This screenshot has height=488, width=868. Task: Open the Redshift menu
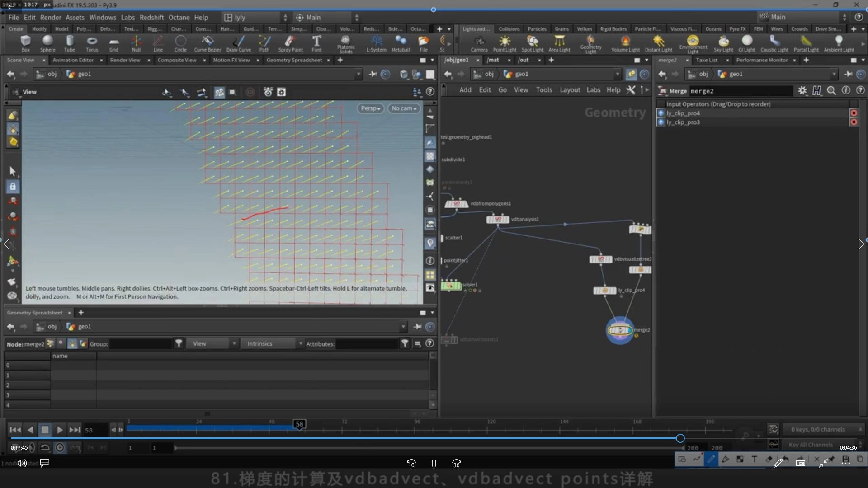click(151, 18)
